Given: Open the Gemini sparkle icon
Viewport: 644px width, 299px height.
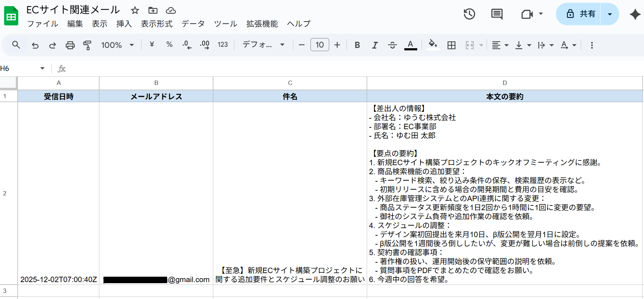Looking at the screenshot, I should 635,14.
